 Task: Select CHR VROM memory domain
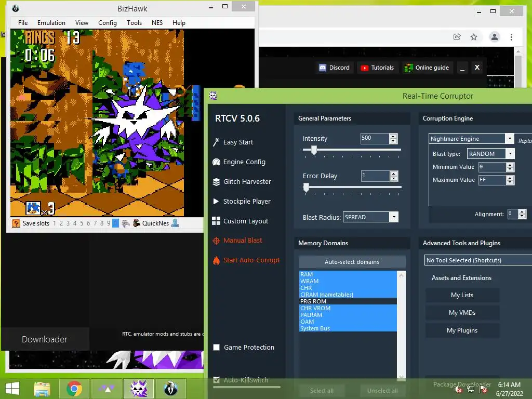(x=348, y=308)
